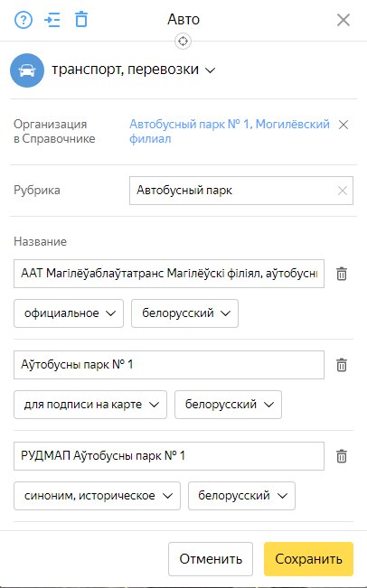Clear the Рубрика field value
Viewport: 367px width, 588px height.
[343, 191]
